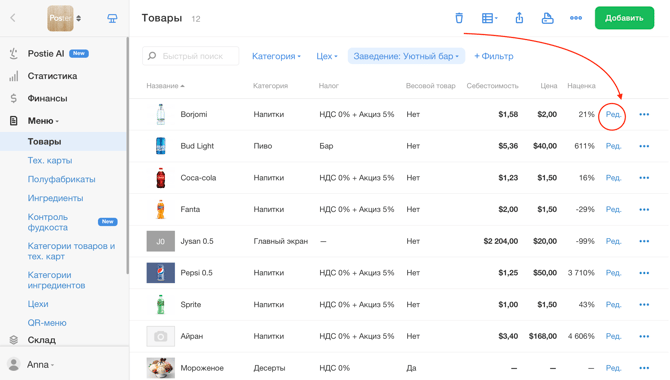Click Ред. for Coca-cola

pos(613,178)
